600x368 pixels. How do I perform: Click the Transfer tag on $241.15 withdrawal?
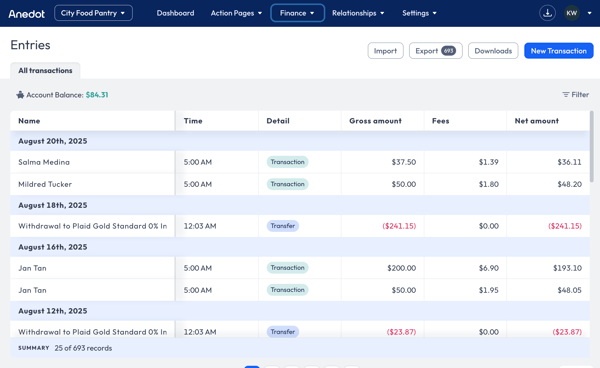point(282,226)
